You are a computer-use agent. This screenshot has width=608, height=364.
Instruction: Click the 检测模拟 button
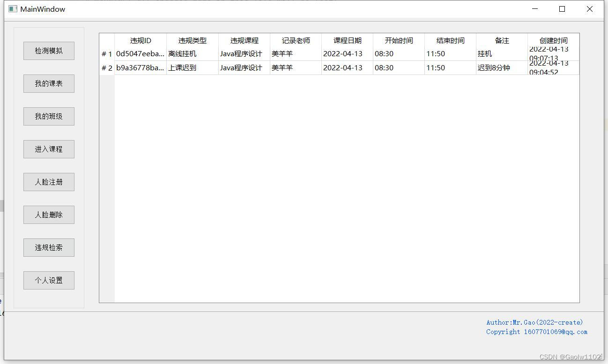(x=49, y=51)
